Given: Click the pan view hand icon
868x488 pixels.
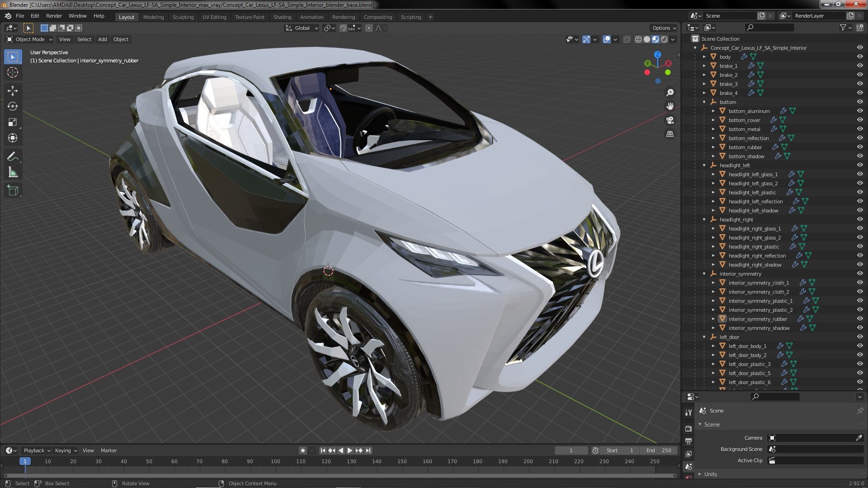Looking at the screenshot, I should click(x=670, y=106).
